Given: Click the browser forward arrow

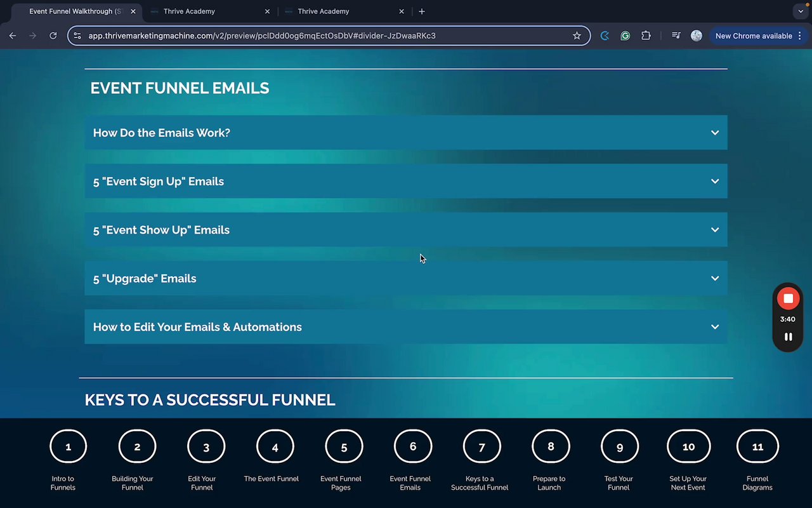Looking at the screenshot, I should (x=33, y=36).
